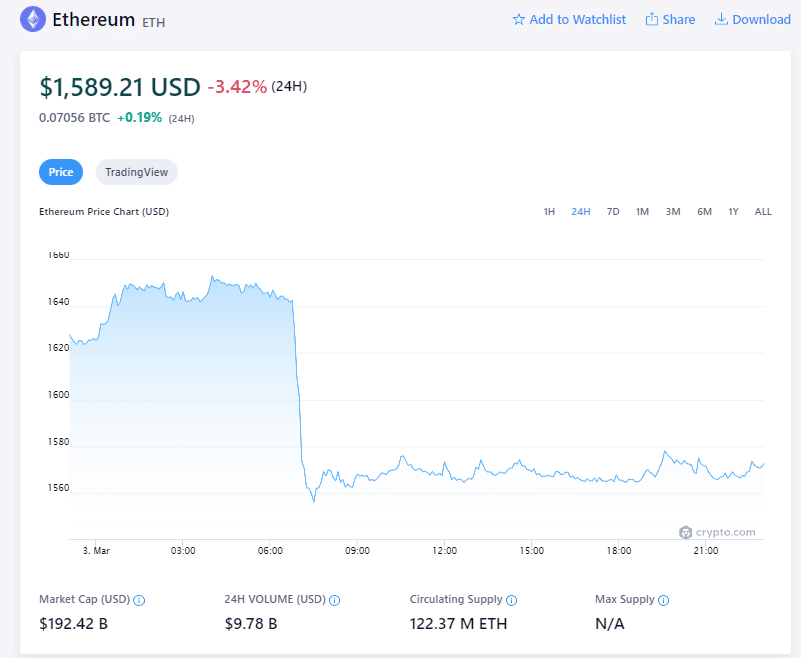Click the 1560 price axis label

click(x=58, y=488)
